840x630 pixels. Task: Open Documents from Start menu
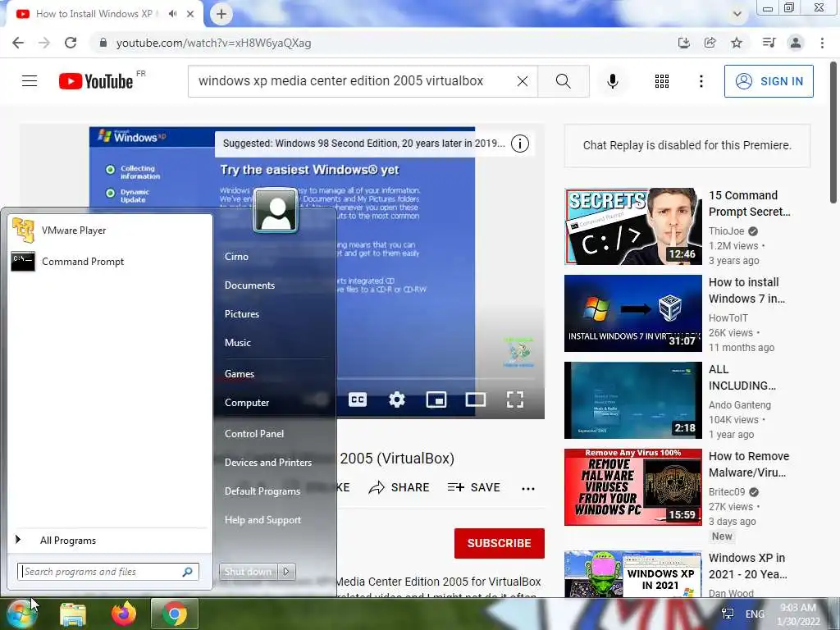coord(249,285)
